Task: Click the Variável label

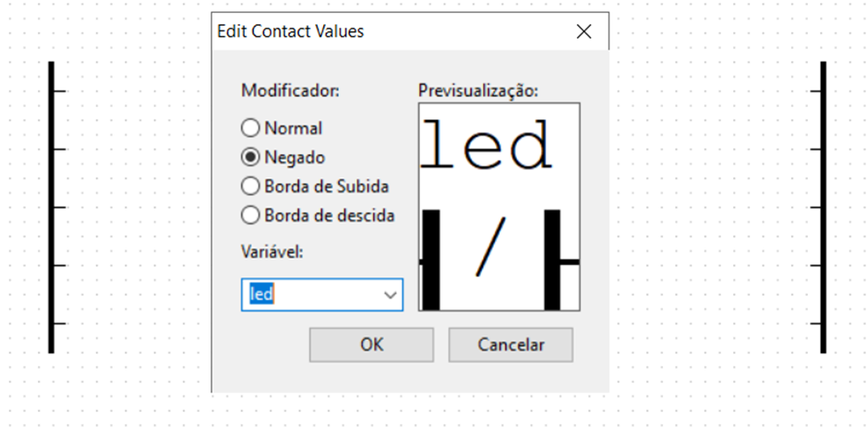Action: click(x=271, y=251)
